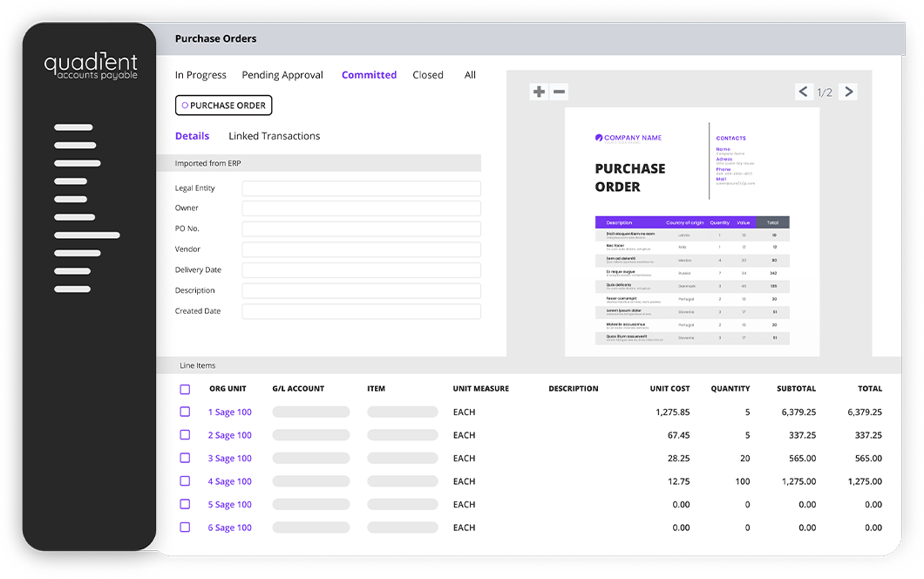Open the 2 Sage 100 link
This screenshot has height=579, width=924.
[x=230, y=435]
